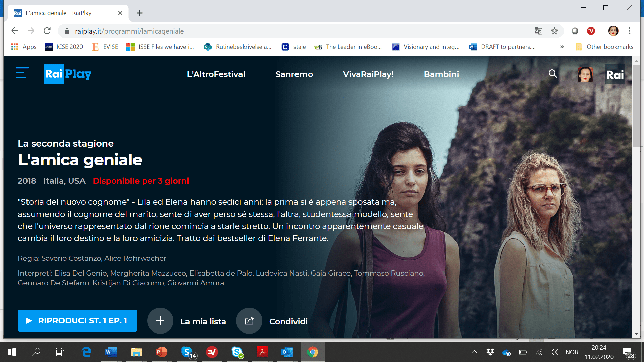The height and width of the screenshot is (362, 644).
Task: Open Skype from the taskbar
Action: (x=237, y=352)
